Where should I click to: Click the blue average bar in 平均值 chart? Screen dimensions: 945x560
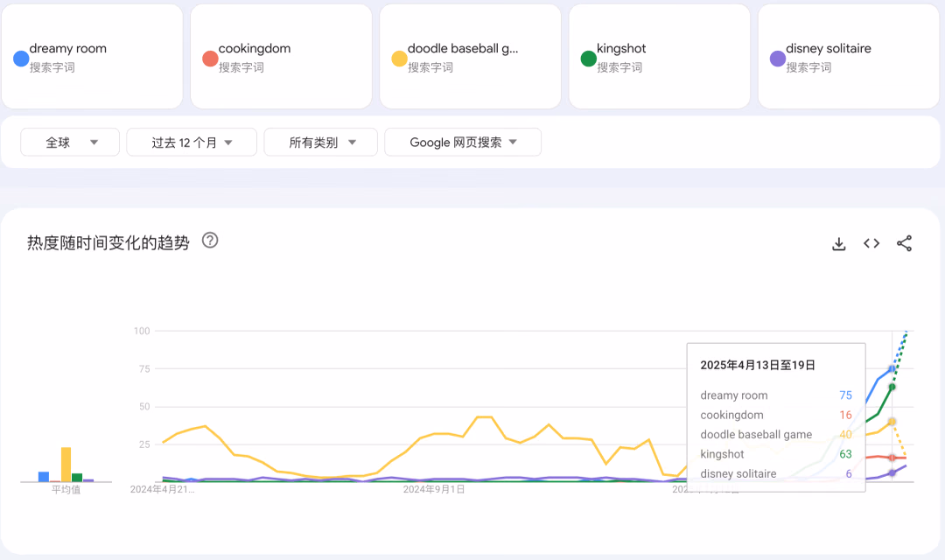tap(44, 477)
